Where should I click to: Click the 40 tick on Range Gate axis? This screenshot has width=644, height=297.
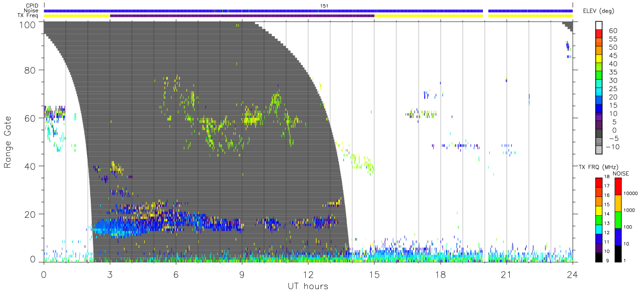(31, 166)
